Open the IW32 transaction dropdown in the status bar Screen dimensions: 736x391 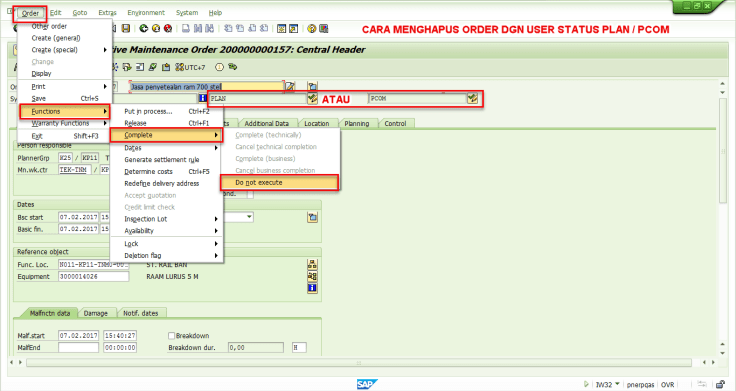coord(617,384)
